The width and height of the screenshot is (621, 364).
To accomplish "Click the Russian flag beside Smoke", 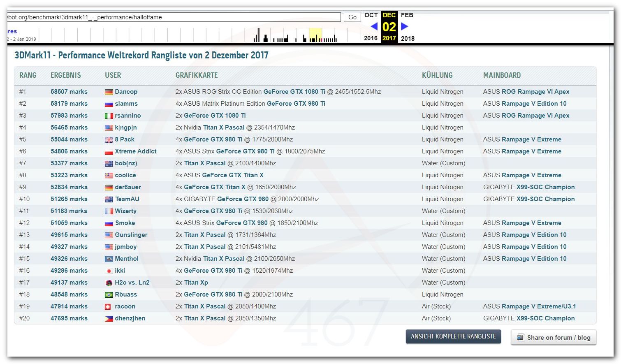I will (x=109, y=223).
